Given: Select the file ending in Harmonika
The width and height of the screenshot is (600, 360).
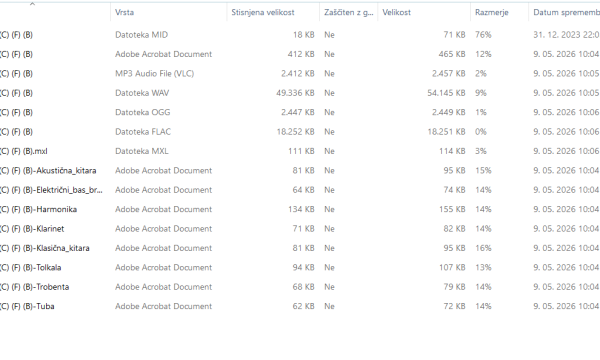Looking at the screenshot, I should 38,209.
